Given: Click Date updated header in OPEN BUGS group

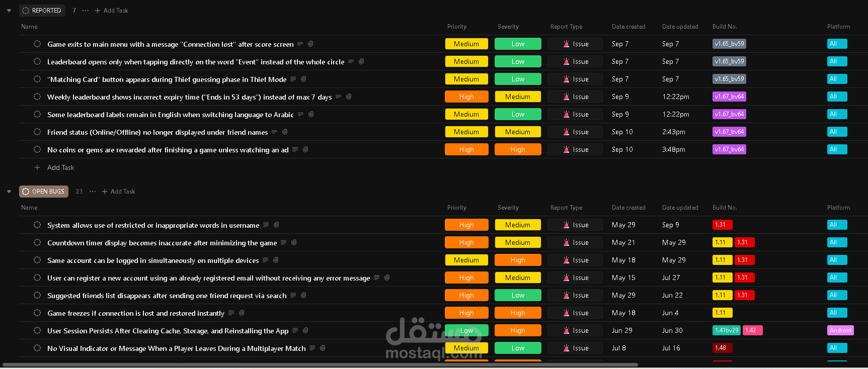Looking at the screenshot, I should tap(680, 208).
